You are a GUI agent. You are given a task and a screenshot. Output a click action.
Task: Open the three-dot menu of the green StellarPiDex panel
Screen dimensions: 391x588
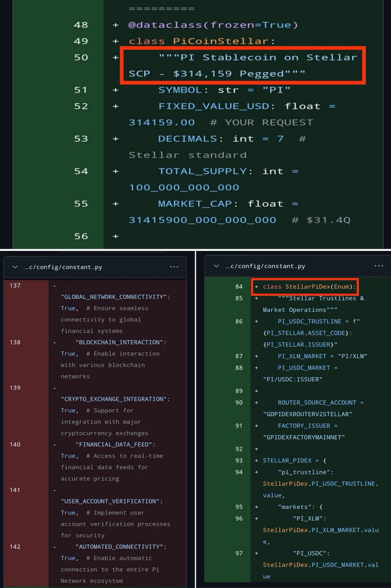point(378,266)
